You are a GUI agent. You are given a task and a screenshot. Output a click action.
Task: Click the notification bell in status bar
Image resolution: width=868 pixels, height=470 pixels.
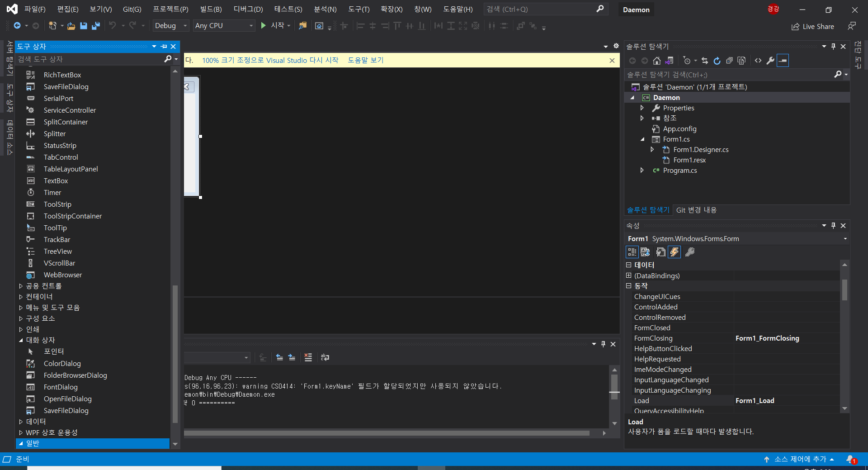point(851,459)
